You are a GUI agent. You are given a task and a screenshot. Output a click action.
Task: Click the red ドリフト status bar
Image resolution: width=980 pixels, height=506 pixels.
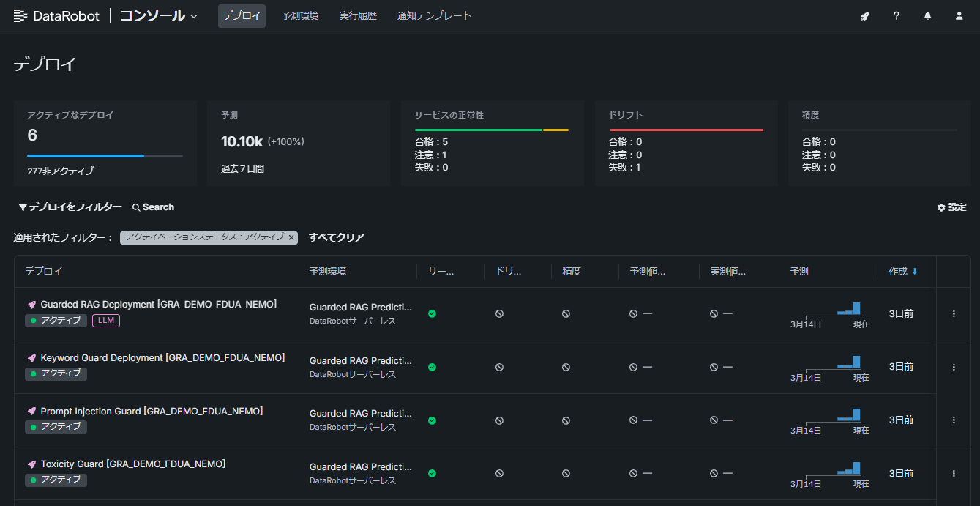pyautogui.click(x=686, y=130)
